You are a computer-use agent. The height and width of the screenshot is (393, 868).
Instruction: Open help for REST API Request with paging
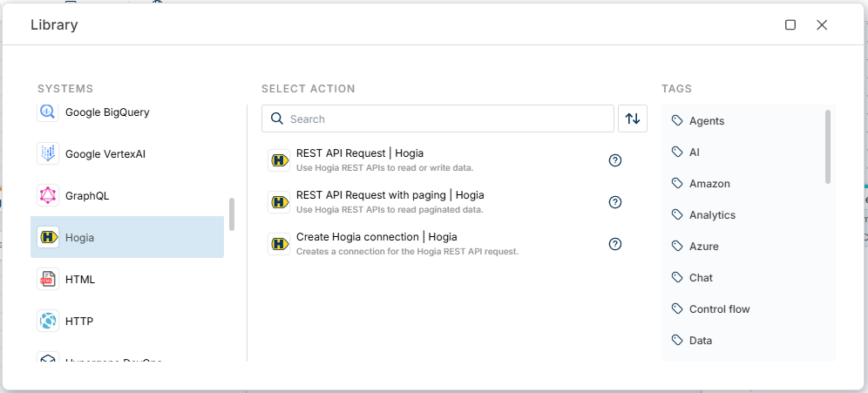[615, 202]
